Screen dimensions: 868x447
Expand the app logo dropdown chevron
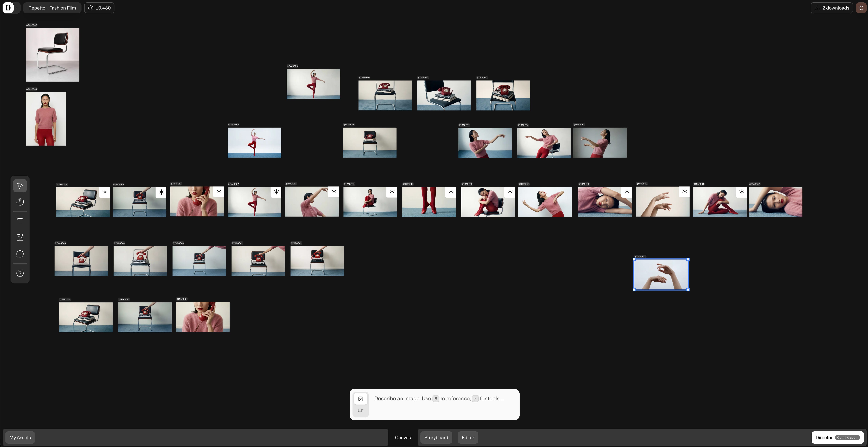click(x=17, y=8)
